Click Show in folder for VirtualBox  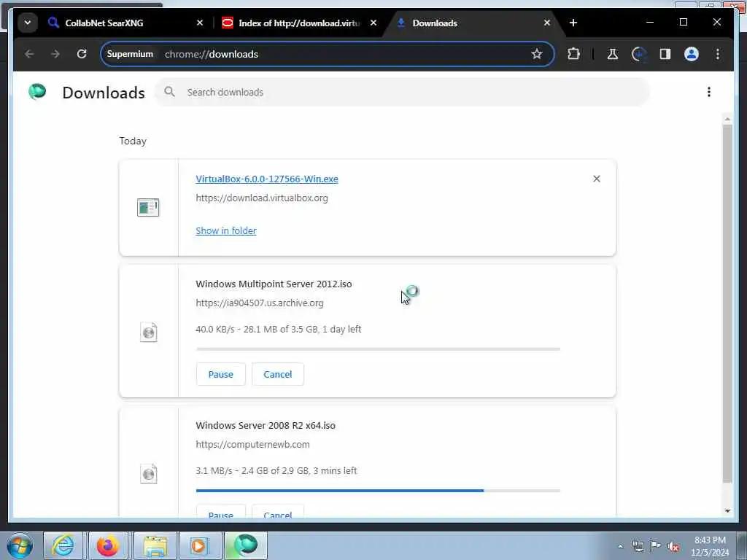[x=226, y=230]
